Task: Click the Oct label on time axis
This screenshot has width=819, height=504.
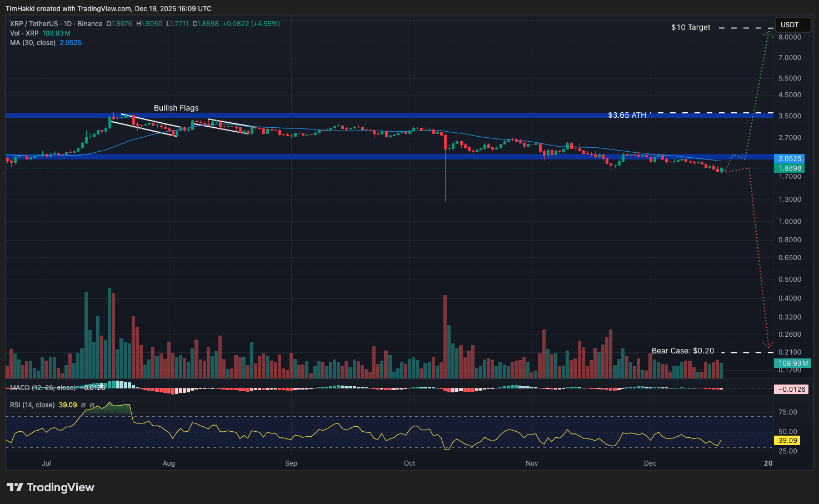Action: coord(409,463)
